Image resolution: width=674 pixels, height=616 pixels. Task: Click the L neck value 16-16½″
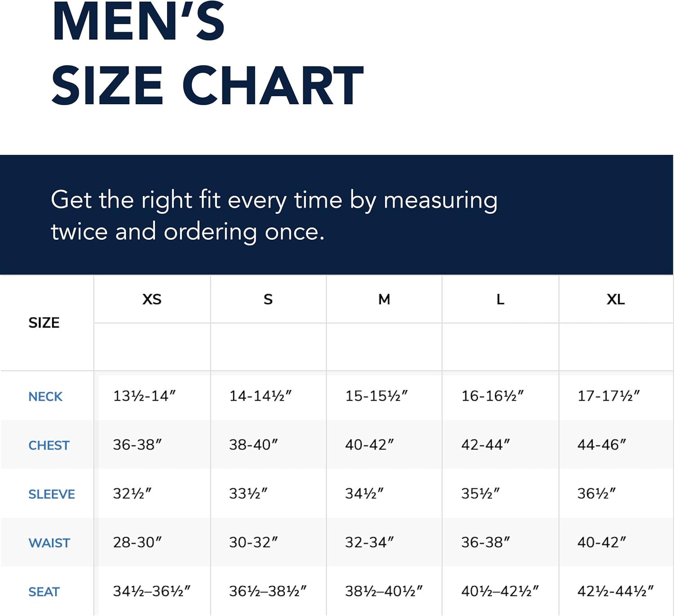[x=492, y=396]
